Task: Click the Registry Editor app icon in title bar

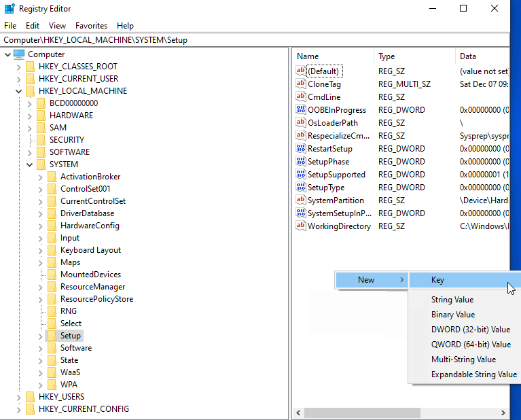Action: 10,8
